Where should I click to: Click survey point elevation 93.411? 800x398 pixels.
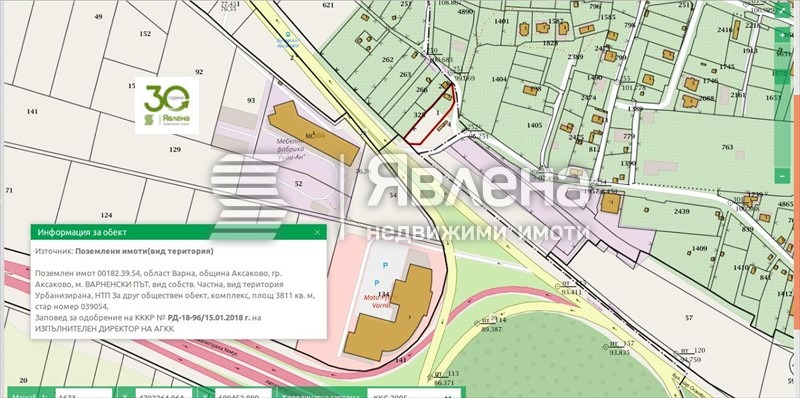(571, 292)
